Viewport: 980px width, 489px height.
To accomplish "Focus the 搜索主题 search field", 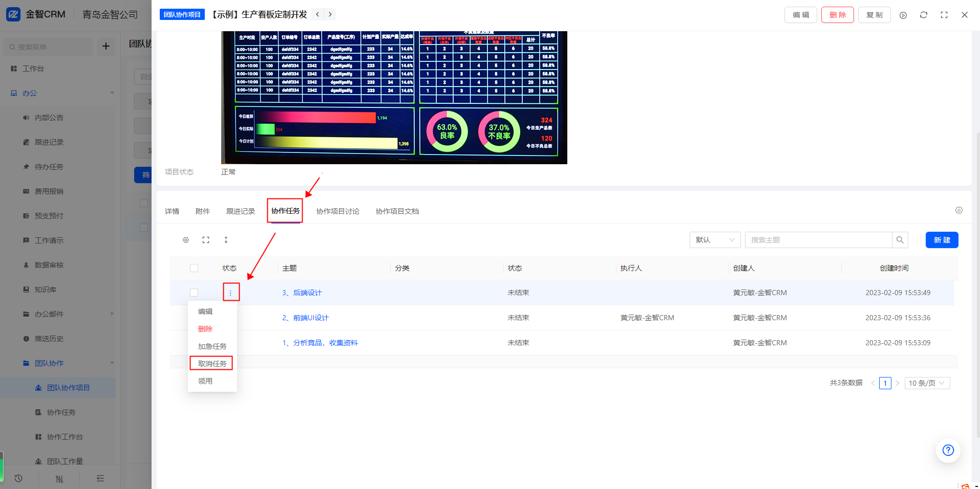I will (818, 240).
